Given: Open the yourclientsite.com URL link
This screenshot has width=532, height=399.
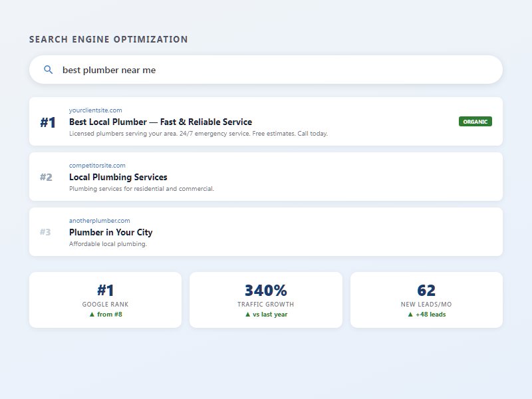Looking at the screenshot, I should click(x=95, y=110).
